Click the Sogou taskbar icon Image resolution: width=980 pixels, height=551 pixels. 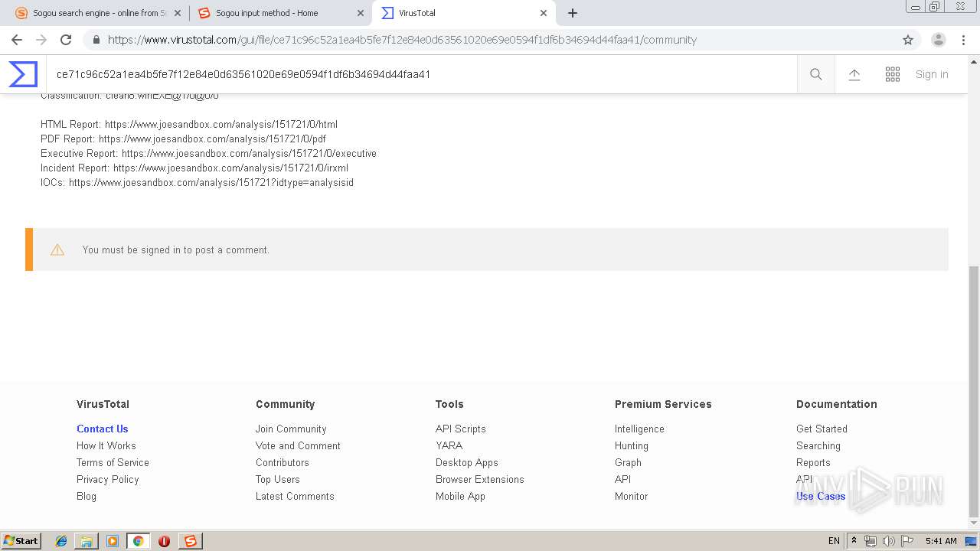(x=190, y=541)
